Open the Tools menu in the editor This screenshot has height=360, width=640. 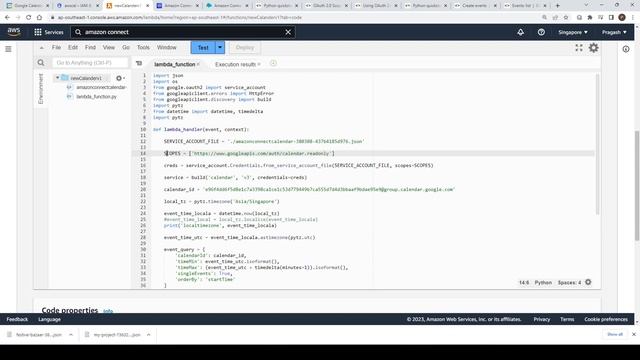143,47
